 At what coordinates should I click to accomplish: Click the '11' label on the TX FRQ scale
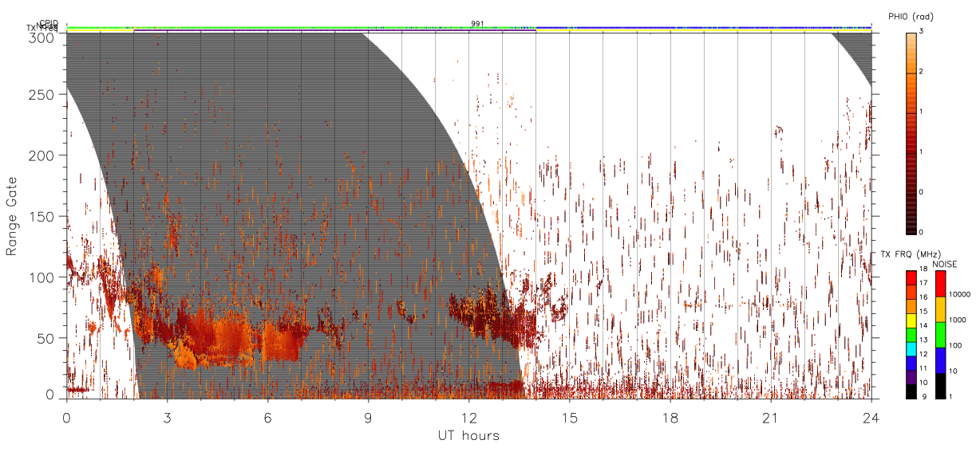click(x=923, y=368)
